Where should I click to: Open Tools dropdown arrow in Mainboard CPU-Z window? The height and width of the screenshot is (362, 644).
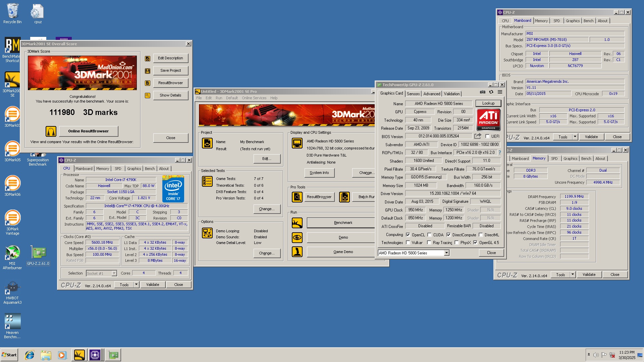[575, 137]
